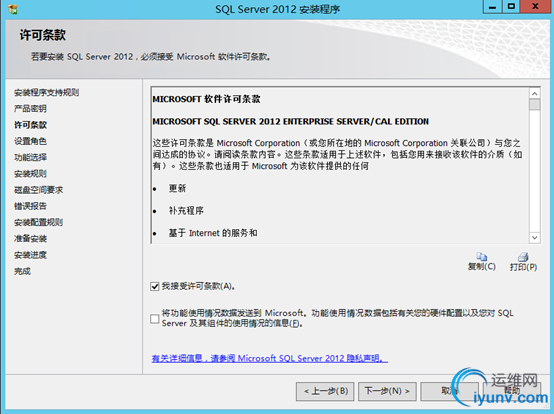Click the MICROSOFT 软件许可条款 heading
554x414 pixels.
pos(206,99)
